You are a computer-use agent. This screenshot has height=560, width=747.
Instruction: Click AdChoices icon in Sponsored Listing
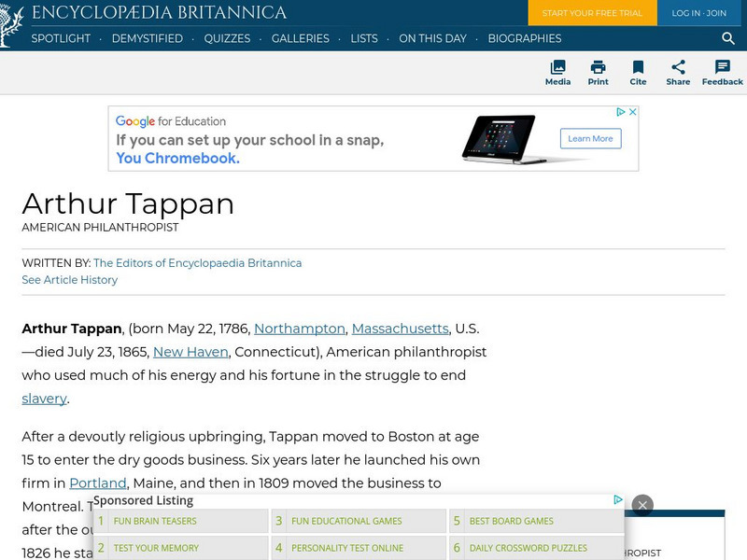point(618,499)
